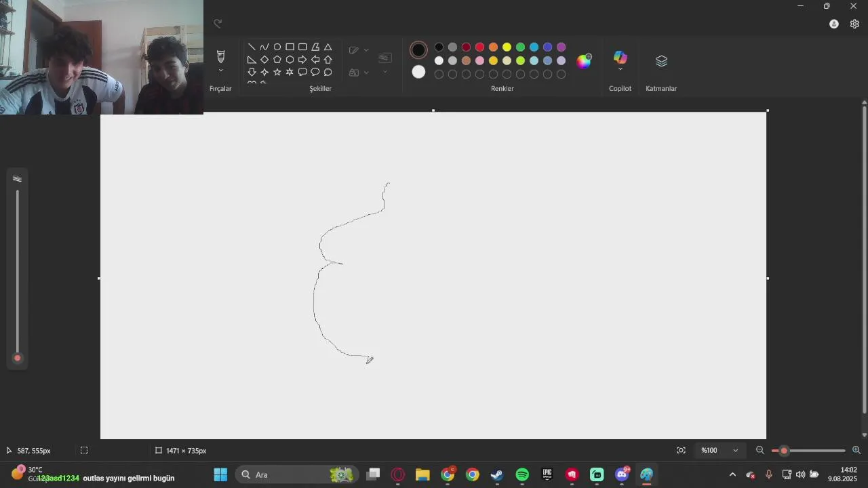Pick the Rectangle shape
868x488 pixels.
click(290, 47)
